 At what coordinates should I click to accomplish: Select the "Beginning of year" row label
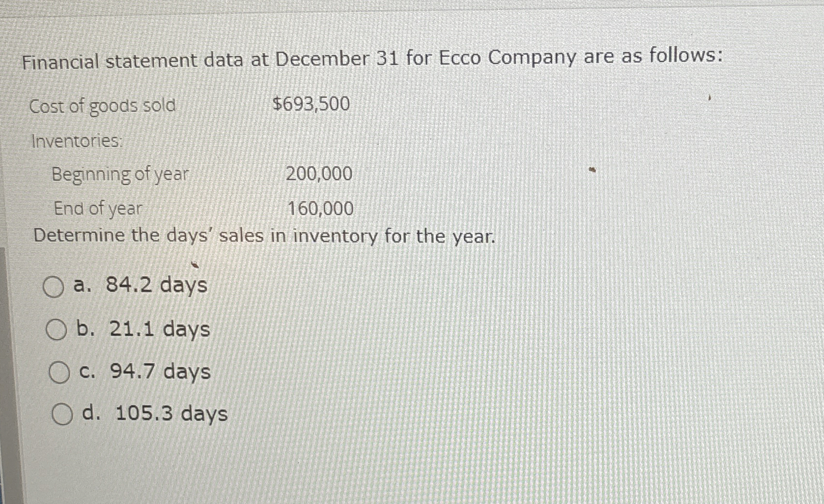(x=121, y=174)
